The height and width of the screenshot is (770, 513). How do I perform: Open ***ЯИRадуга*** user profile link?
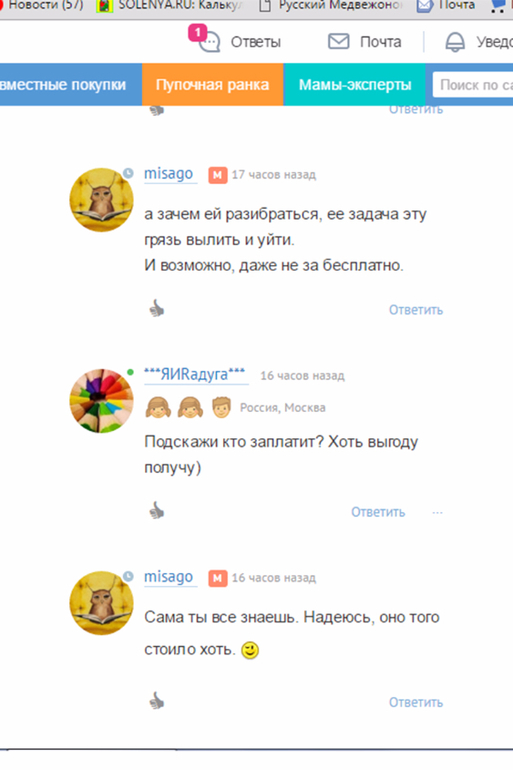pos(194,374)
